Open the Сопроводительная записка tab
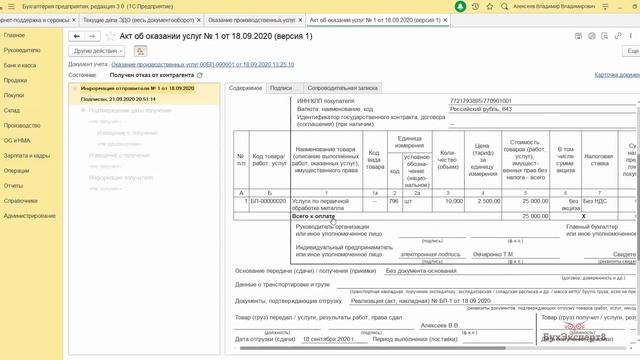This screenshot has width=640, height=360. click(342, 88)
